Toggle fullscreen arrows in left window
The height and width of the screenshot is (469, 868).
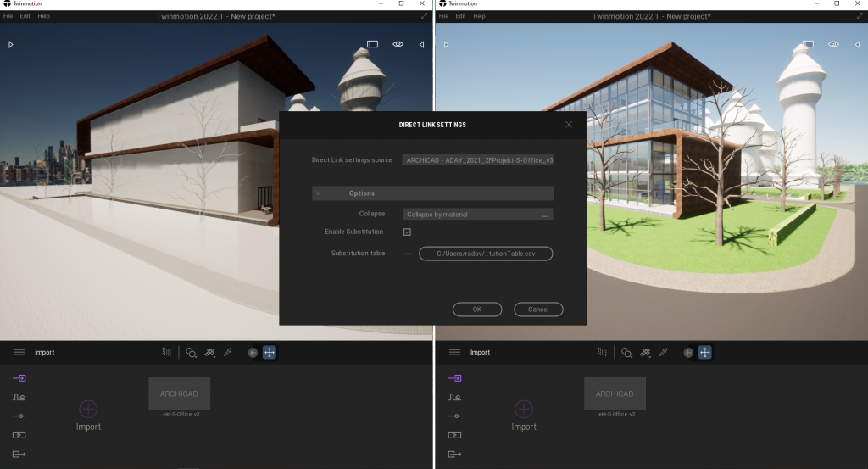tap(424, 16)
